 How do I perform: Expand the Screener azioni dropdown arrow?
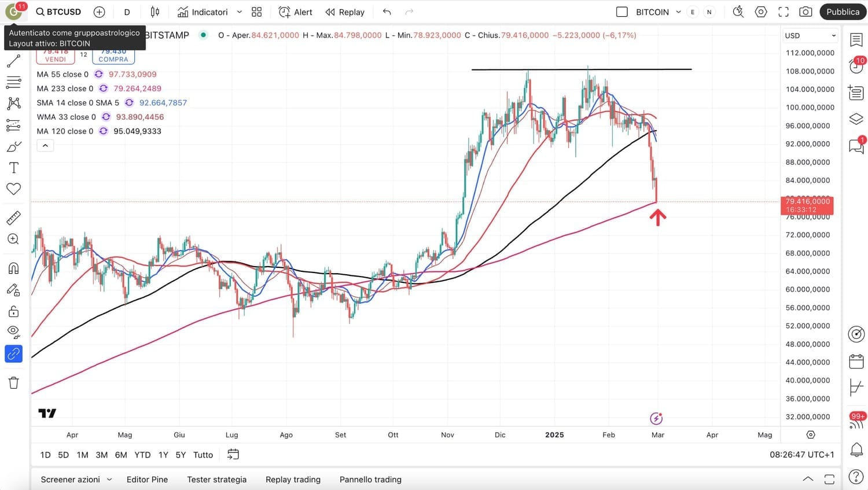click(109, 479)
